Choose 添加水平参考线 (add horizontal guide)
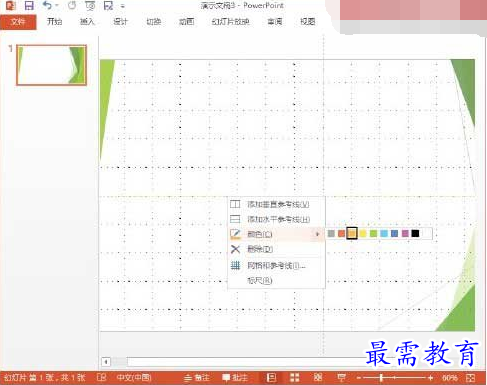Screen dimensions: 487x385 click(276, 219)
